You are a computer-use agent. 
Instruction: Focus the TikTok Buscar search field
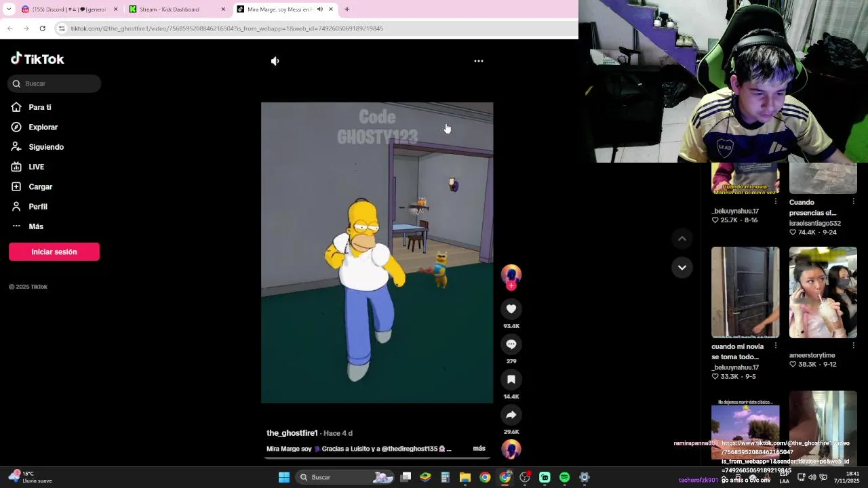55,83
